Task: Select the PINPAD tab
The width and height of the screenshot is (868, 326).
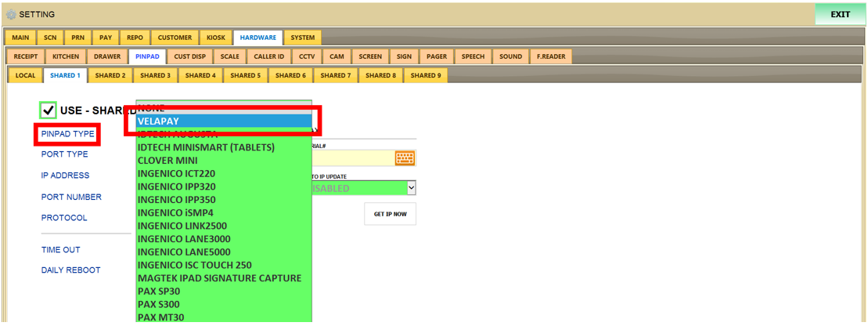Action: point(147,56)
